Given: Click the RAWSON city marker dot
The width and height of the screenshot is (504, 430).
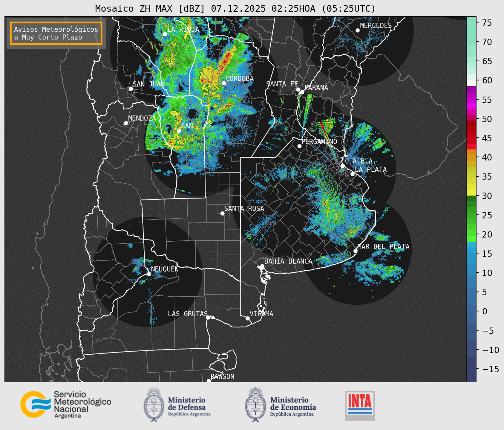Looking at the screenshot, I should [x=209, y=381].
